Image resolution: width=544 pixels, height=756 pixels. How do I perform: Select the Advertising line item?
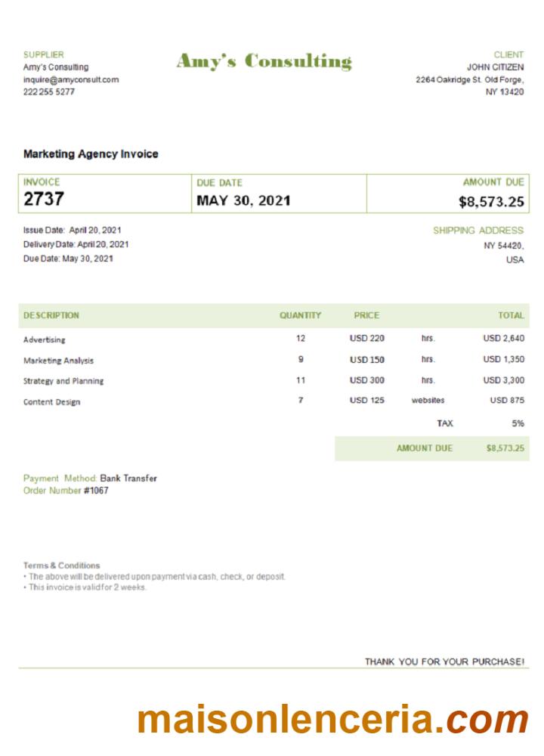pyautogui.click(x=45, y=340)
